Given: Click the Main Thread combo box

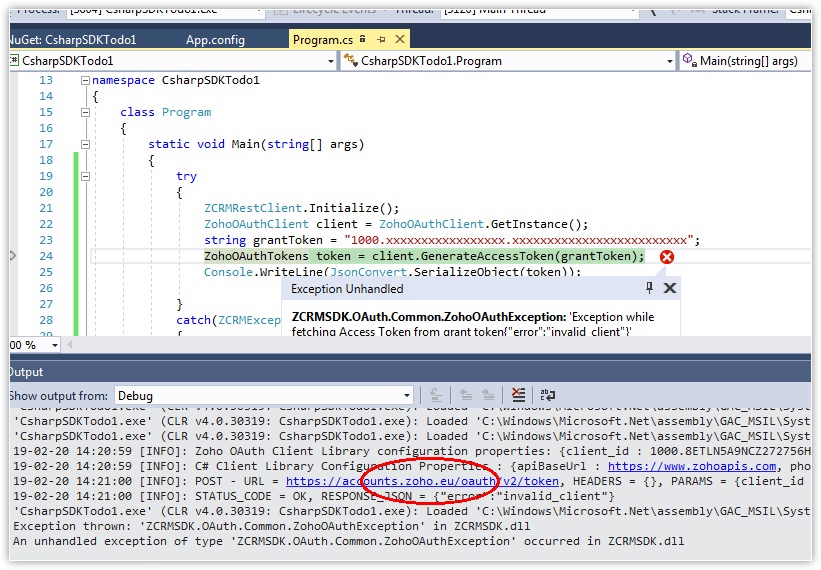Looking at the screenshot, I should 539,12.
